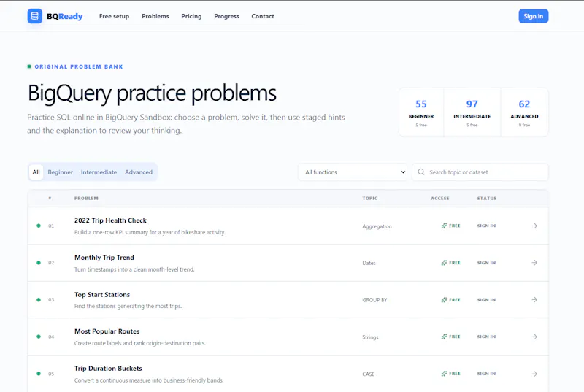Click the ACCESS column header
The width and height of the screenshot is (584, 392).
pos(440,199)
